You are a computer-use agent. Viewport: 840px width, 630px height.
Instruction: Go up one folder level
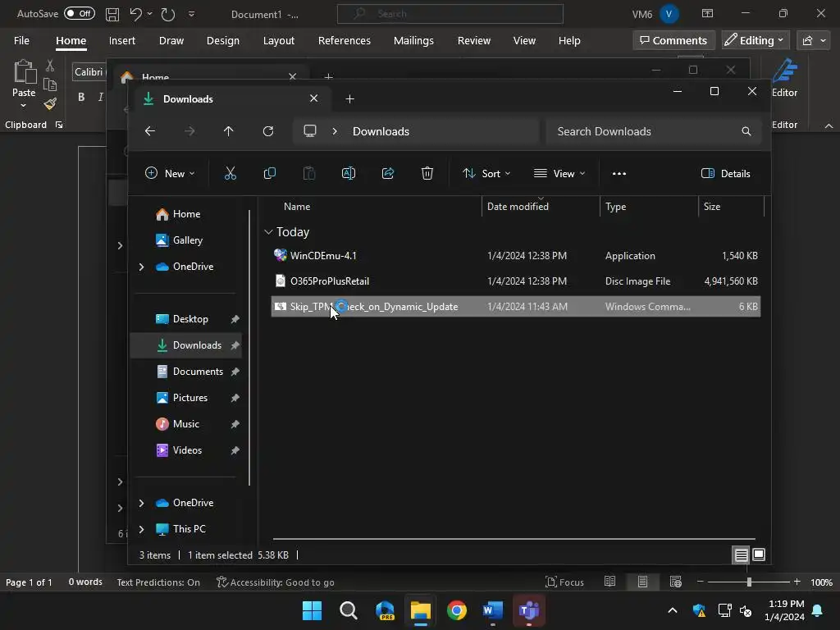(228, 131)
